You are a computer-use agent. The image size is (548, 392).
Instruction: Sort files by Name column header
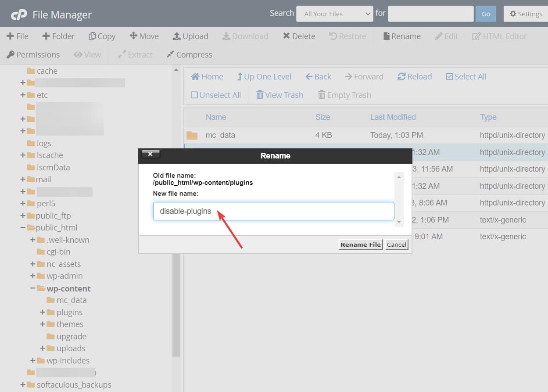[216, 117]
